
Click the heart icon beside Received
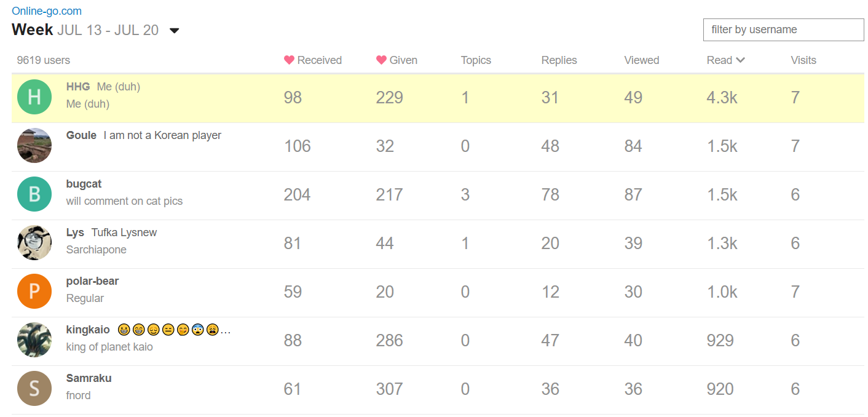(x=289, y=60)
